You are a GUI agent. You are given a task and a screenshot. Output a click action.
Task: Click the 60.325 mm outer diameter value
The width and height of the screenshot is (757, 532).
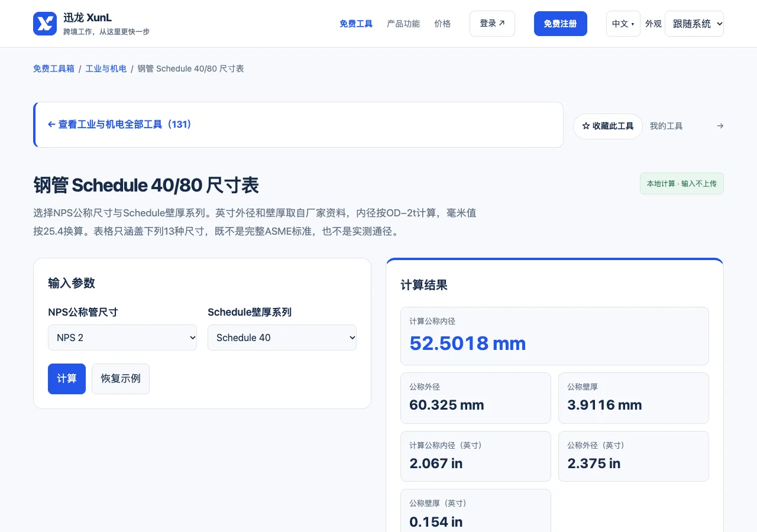(447, 405)
